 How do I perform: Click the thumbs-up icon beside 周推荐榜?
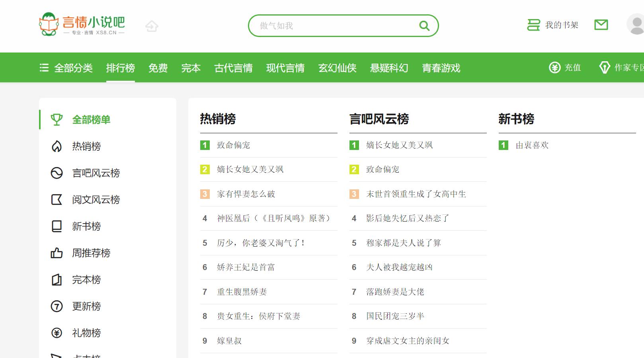57,253
